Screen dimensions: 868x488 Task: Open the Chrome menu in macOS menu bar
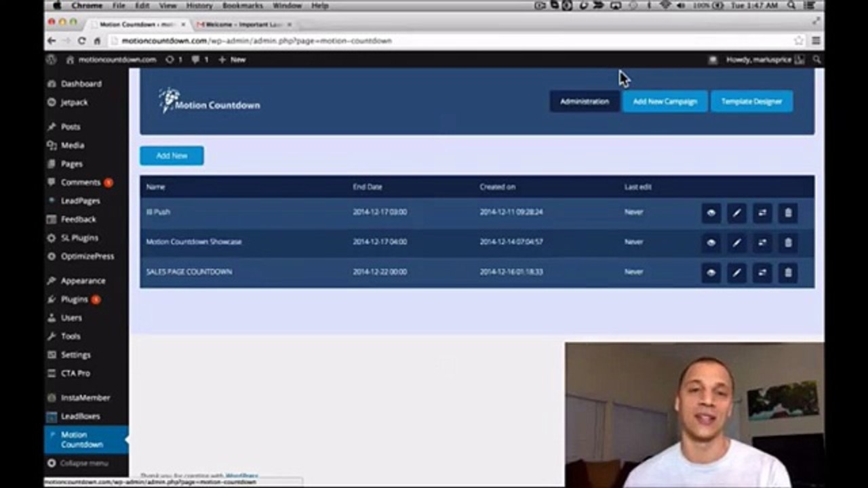pos(87,5)
